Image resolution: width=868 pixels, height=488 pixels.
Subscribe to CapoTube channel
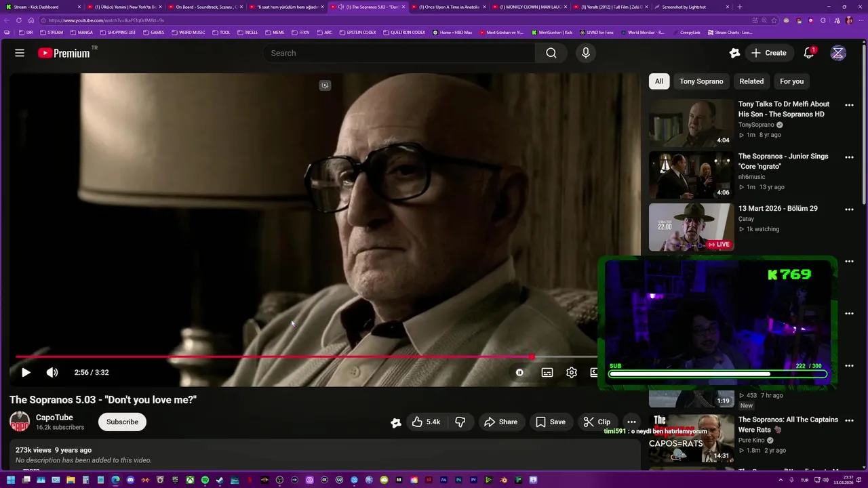[x=122, y=422]
